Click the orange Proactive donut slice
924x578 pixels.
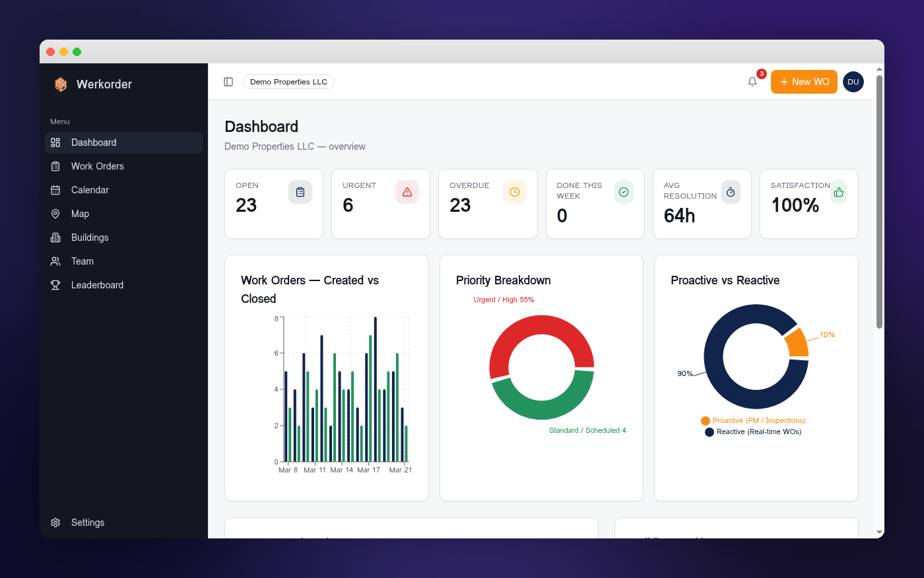(x=797, y=344)
